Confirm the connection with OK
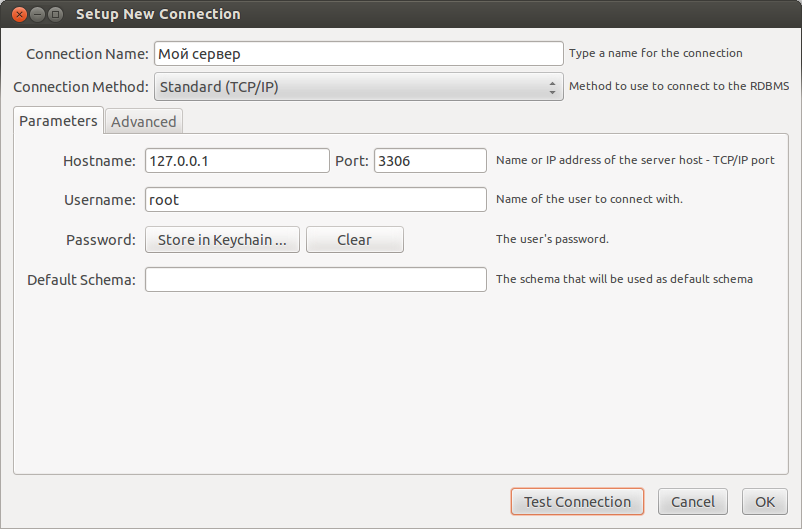This screenshot has height=529, width=802. click(x=765, y=502)
